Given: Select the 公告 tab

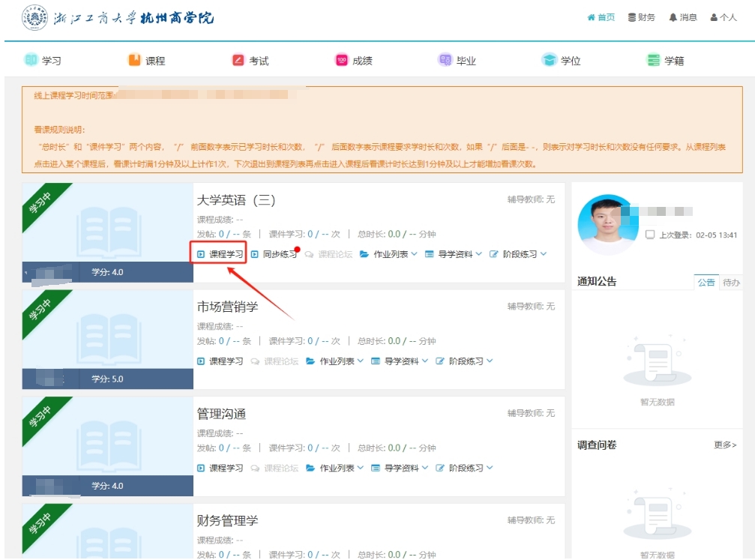Looking at the screenshot, I should point(706,282).
